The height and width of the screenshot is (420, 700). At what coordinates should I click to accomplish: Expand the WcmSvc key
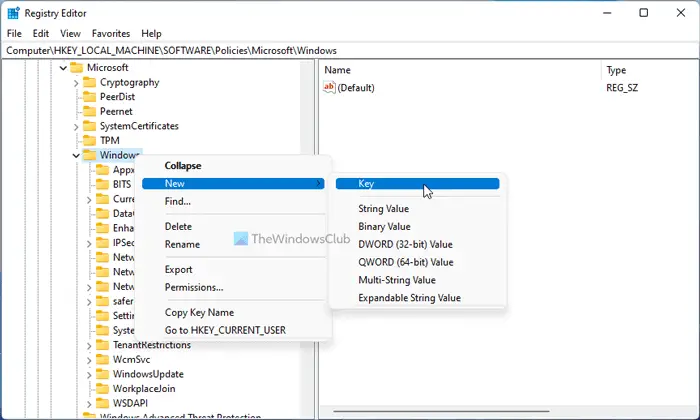(89, 361)
